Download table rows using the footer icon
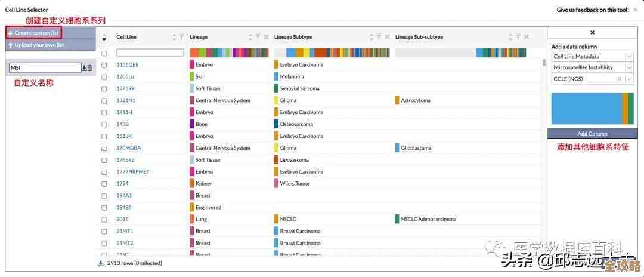This screenshot has width=644, height=277. 101,263
